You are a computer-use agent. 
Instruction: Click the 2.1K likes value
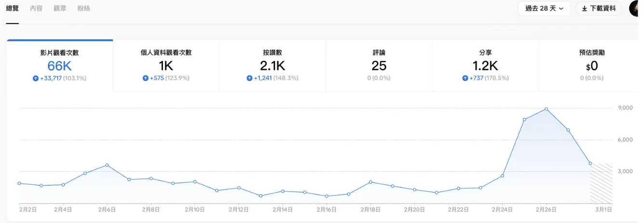point(273,66)
